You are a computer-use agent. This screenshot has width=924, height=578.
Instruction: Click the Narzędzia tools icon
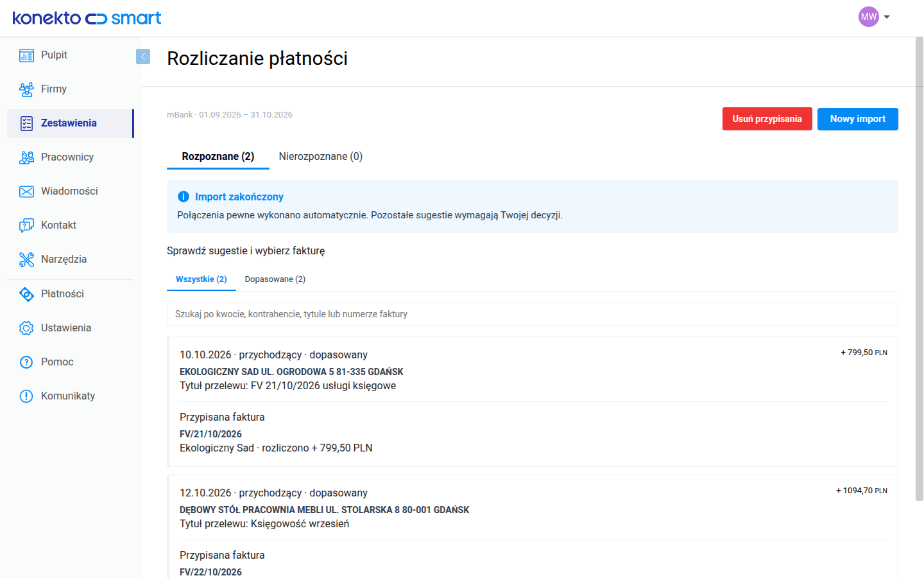pyautogui.click(x=26, y=259)
